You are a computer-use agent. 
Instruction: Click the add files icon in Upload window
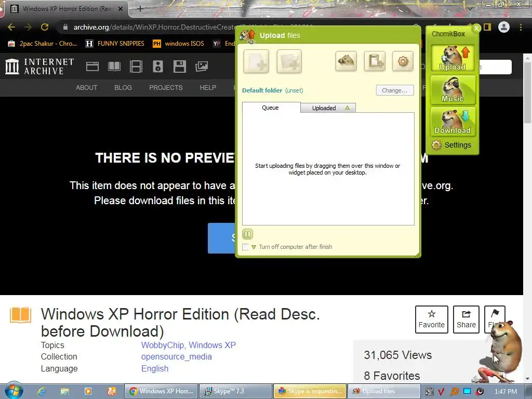tap(256, 61)
